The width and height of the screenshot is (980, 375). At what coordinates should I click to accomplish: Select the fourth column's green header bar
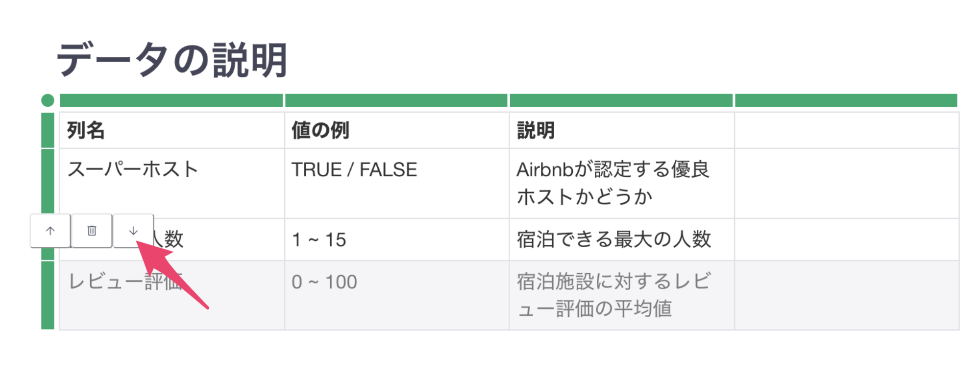click(846, 100)
